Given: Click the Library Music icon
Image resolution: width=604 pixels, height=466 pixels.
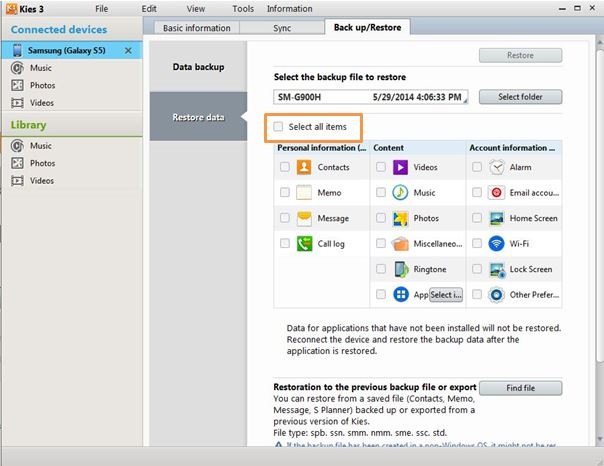Looking at the screenshot, I should [x=17, y=146].
